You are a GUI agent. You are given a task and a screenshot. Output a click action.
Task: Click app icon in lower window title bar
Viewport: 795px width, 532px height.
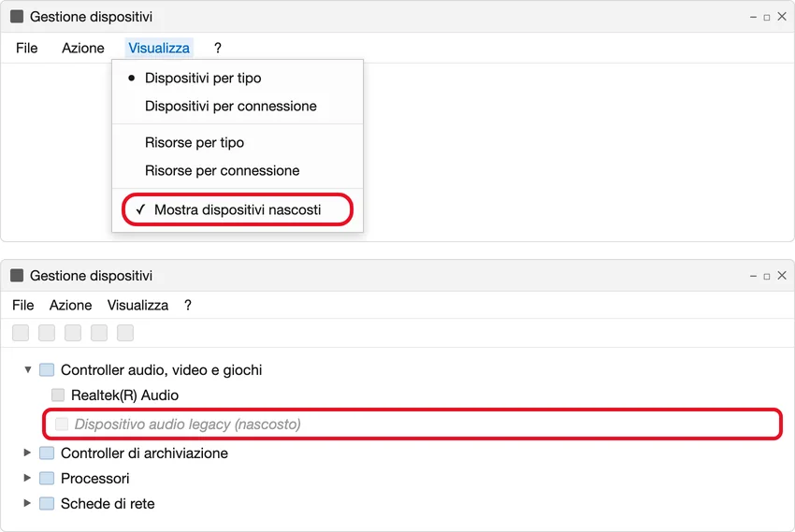(x=17, y=275)
